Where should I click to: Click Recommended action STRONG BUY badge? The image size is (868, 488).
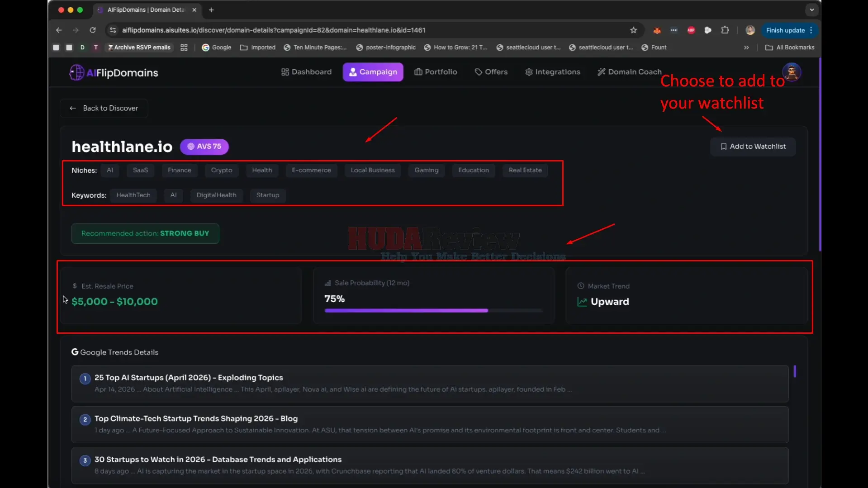click(145, 233)
